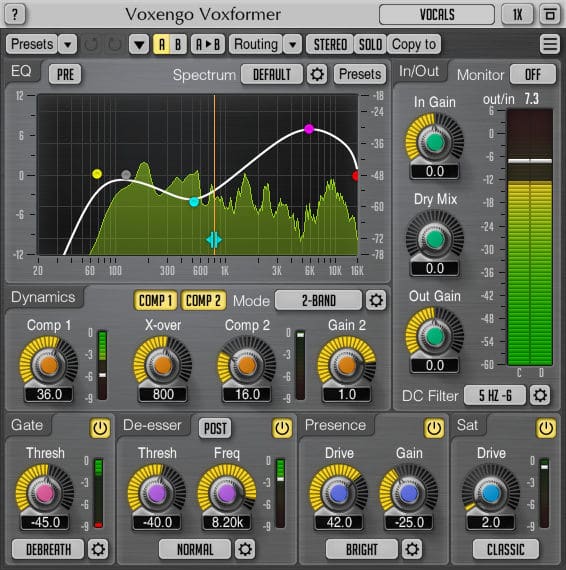
Task: Open DC Filter 5 HZ -6 selector
Action: coord(495,395)
